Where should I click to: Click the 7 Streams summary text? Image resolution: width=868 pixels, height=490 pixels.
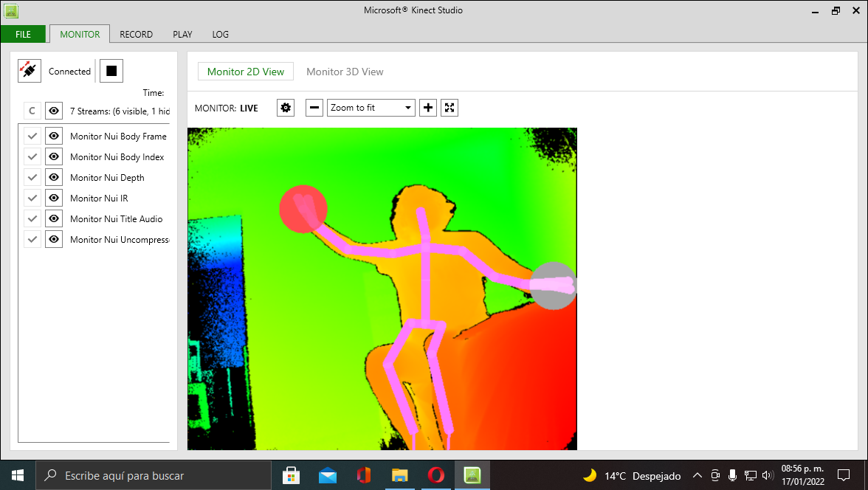(120, 111)
